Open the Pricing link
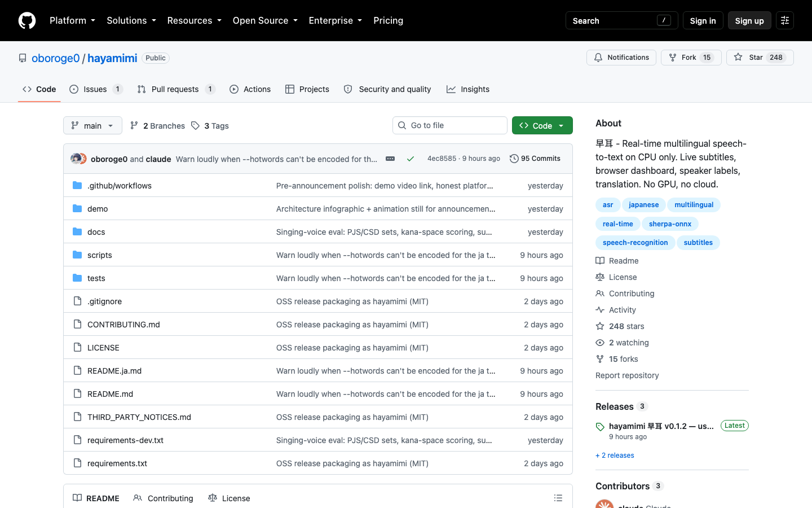The image size is (812, 508). point(388,20)
